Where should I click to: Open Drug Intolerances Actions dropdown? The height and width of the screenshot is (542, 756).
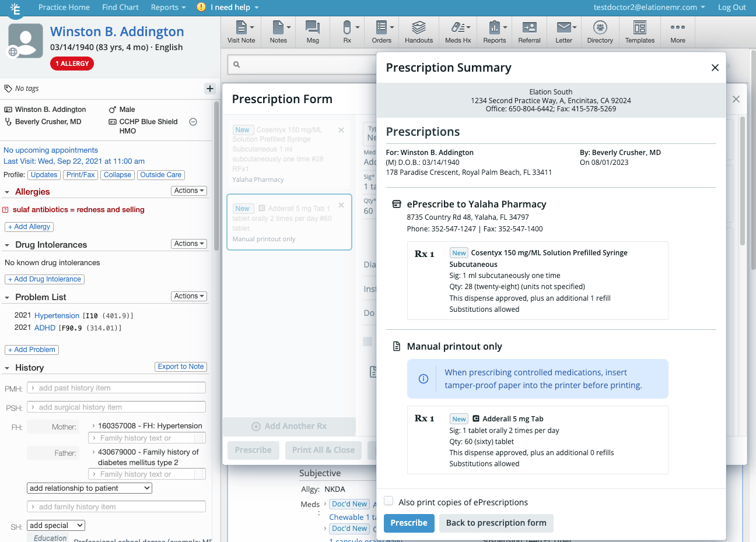[x=189, y=244]
